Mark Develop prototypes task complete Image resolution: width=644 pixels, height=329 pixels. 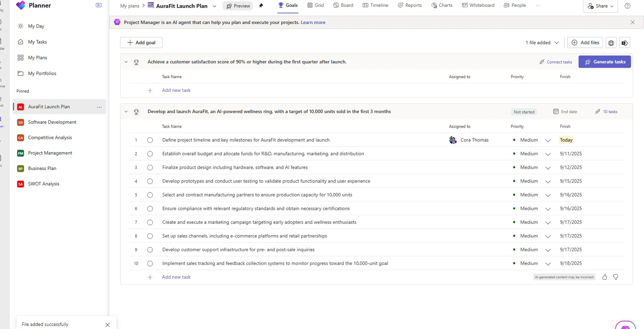point(150,181)
